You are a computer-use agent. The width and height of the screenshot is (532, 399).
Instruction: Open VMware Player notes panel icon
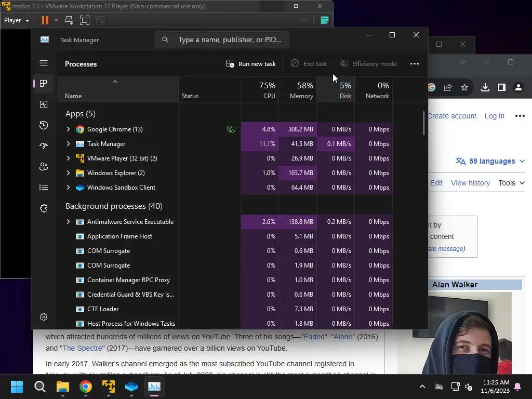(324, 20)
